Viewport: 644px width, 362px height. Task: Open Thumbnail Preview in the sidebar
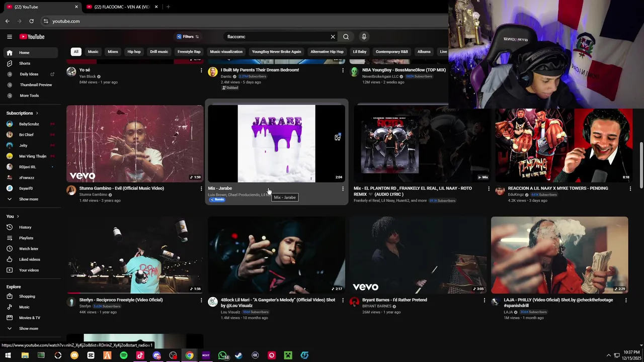pos(30,84)
